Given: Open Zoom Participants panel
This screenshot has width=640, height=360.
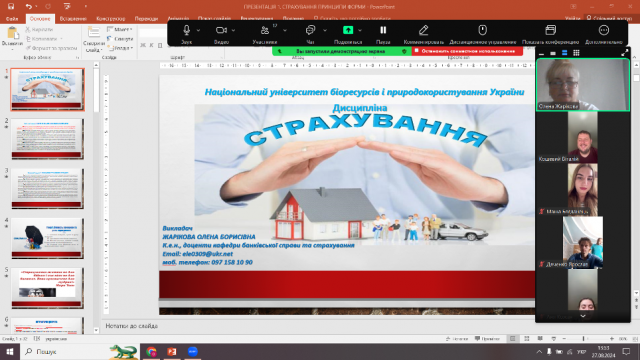Looking at the screenshot, I should (x=265, y=30).
